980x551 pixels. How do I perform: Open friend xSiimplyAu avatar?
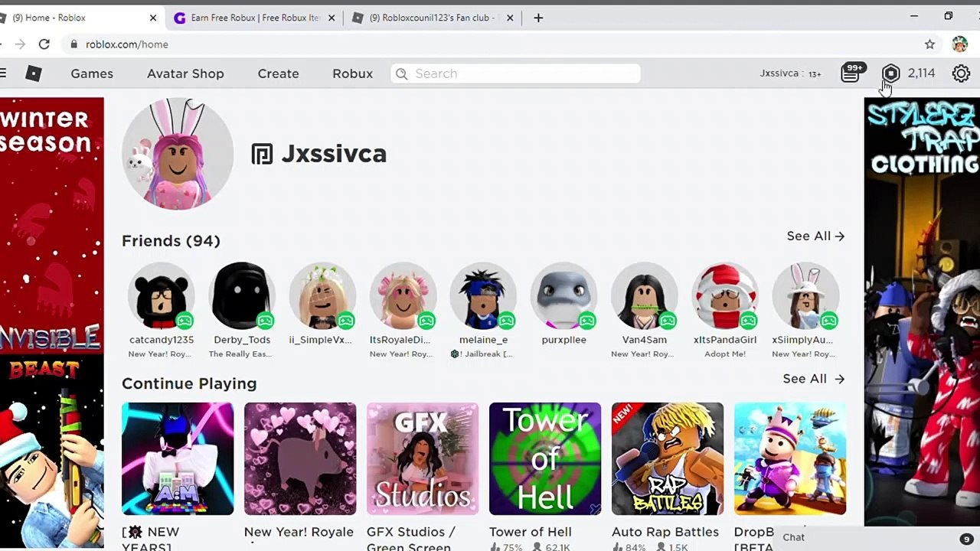[x=805, y=296]
